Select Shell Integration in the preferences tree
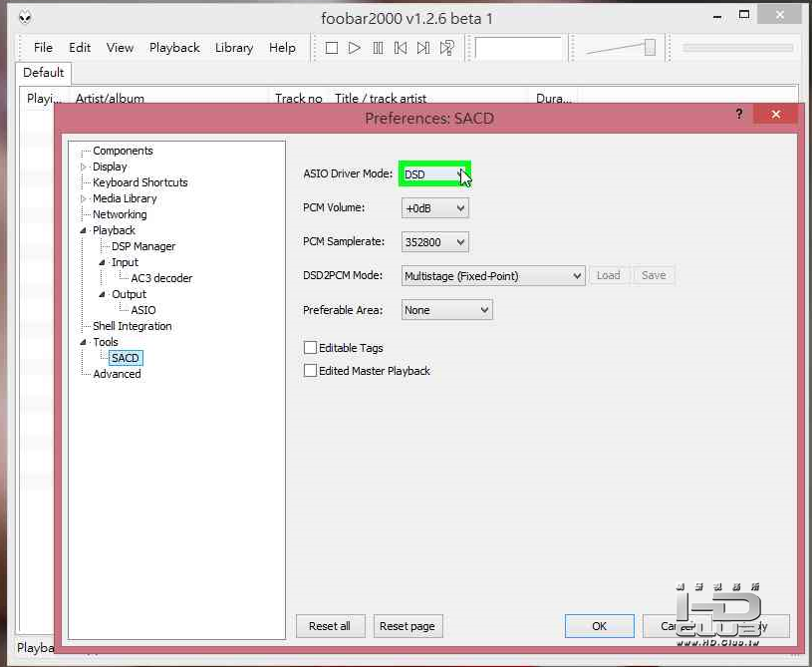Image resolution: width=812 pixels, height=667 pixels. click(x=133, y=326)
